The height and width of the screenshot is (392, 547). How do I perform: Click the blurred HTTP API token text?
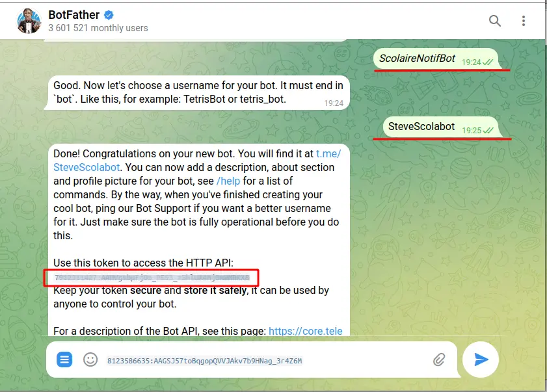pyautogui.click(x=152, y=278)
